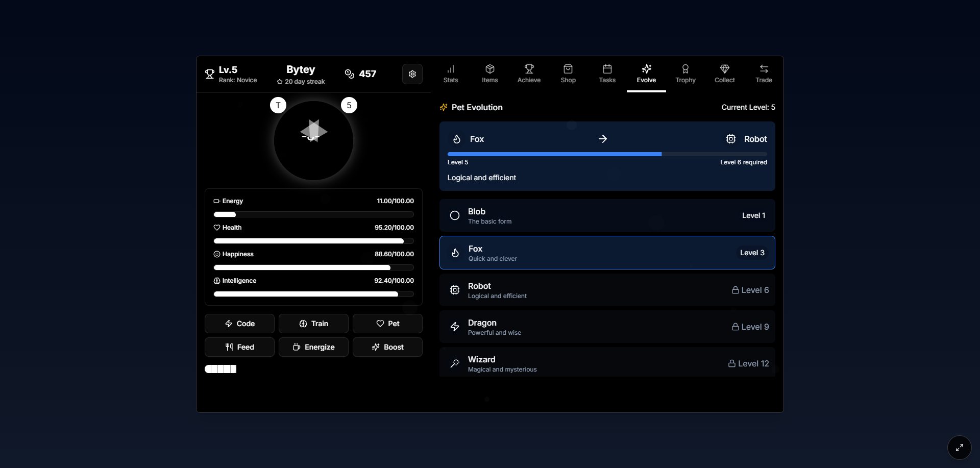This screenshot has height=468, width=980.
Task: Open the Stats panel icon
Action: point(451,73)
